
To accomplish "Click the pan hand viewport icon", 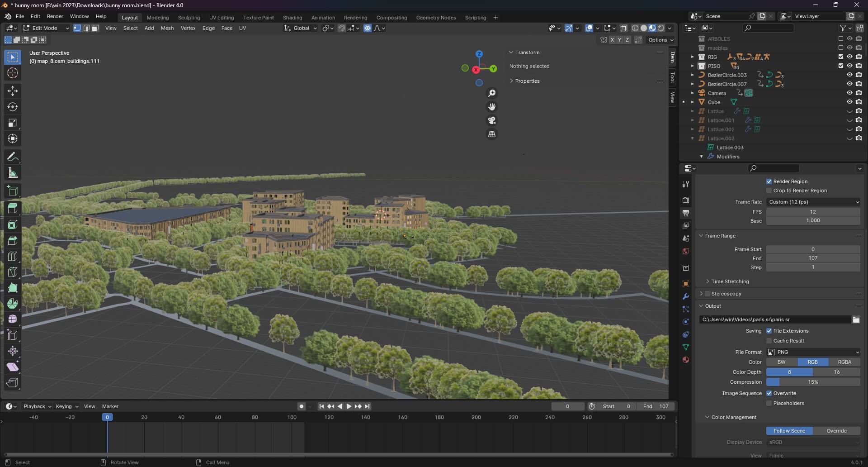I will [x=492, y=107].
